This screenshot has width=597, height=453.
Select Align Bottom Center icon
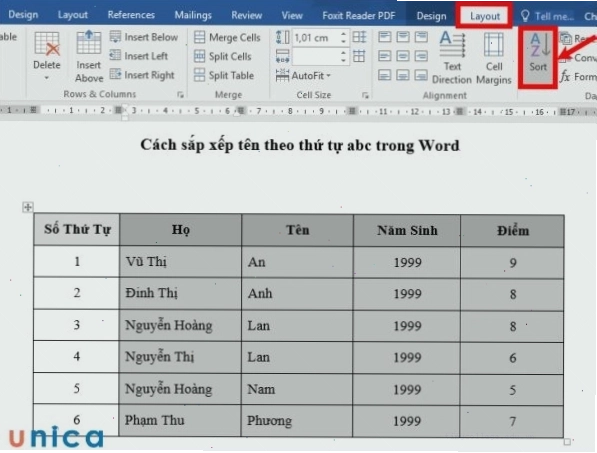pyautogui.click(x=403, y=75)
